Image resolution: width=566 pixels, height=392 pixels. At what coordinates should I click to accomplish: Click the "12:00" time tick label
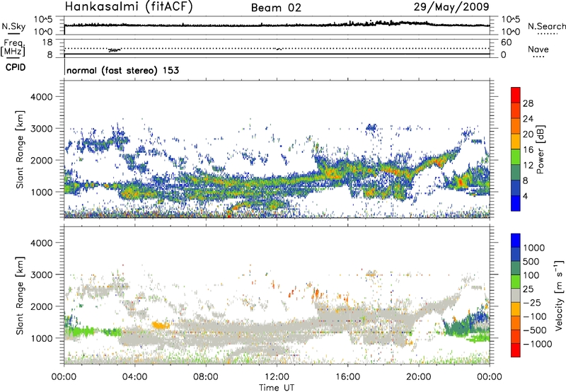coord(277,377)
